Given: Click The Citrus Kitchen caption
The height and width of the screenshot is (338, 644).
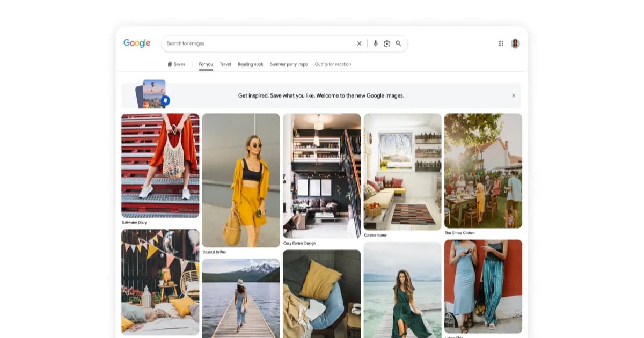Looking at the screenshot, I should pyautogui.click(x=460, y=233).
